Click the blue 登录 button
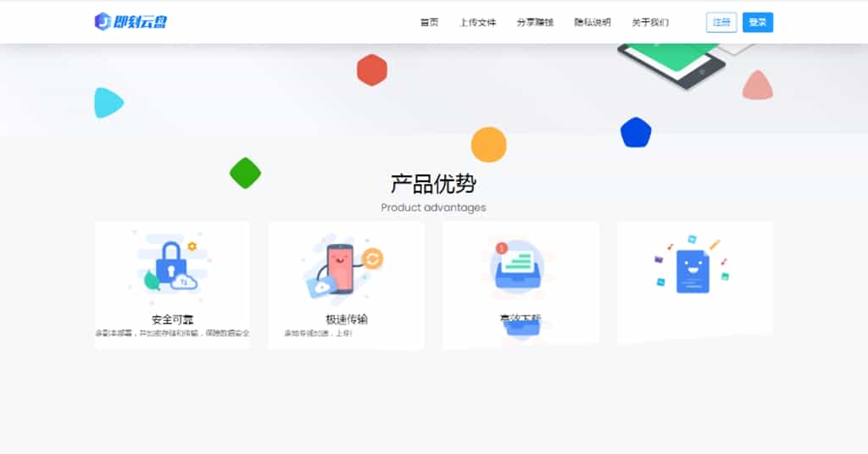This screenshot has width=868, height=454. tap(757, 22)
